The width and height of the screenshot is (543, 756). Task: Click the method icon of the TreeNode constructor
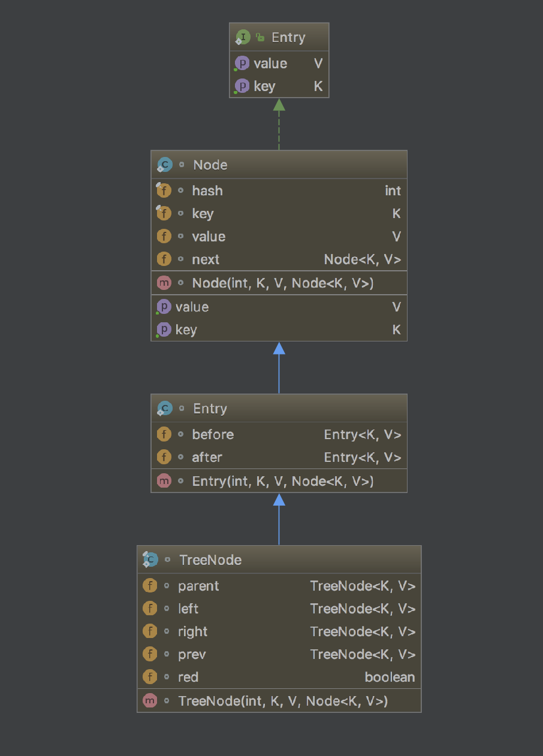(x=149, y=701)
